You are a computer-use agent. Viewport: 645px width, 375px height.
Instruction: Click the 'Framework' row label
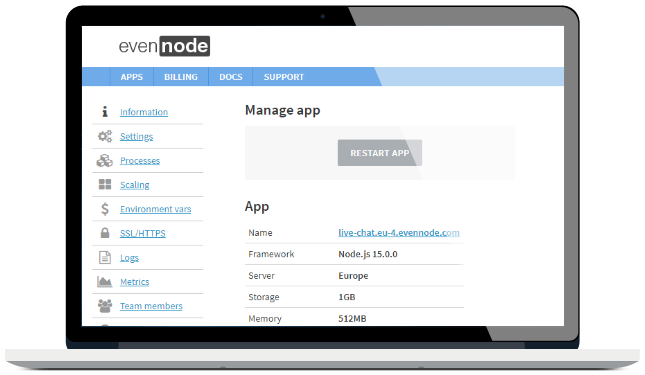click(x=271, y=254)
